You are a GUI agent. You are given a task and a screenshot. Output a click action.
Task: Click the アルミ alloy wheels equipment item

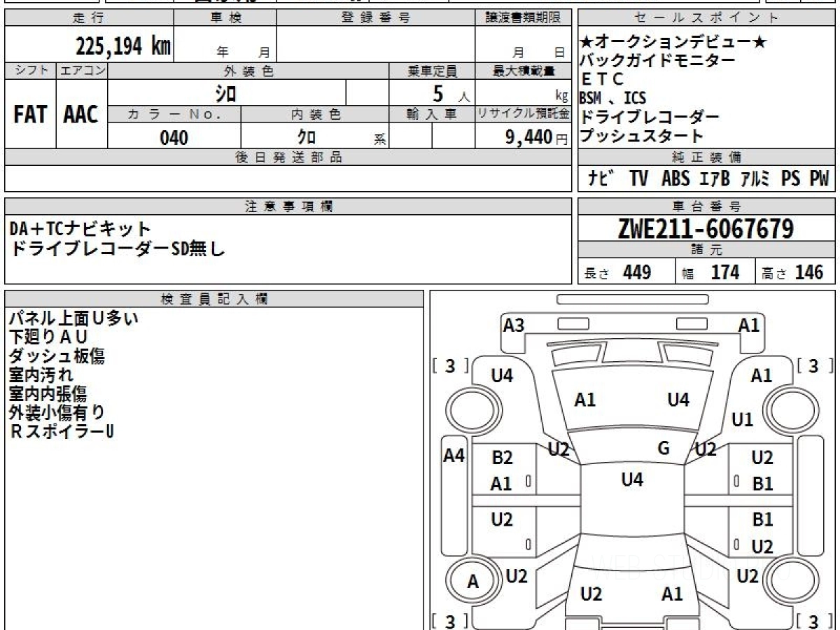755,178
